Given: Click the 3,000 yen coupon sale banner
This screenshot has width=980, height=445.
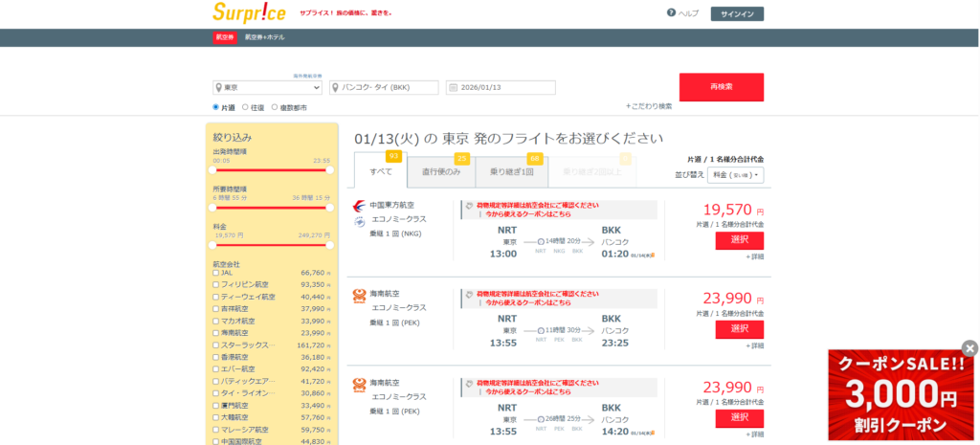Looking at the screenshot, I should (x=900, y=395).
